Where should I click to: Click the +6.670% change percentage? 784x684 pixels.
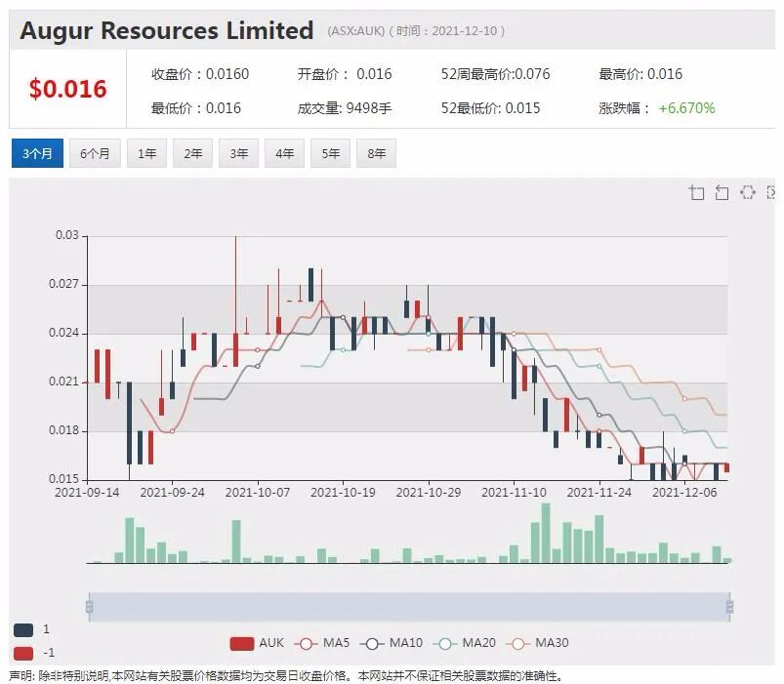tap(686, 108)
